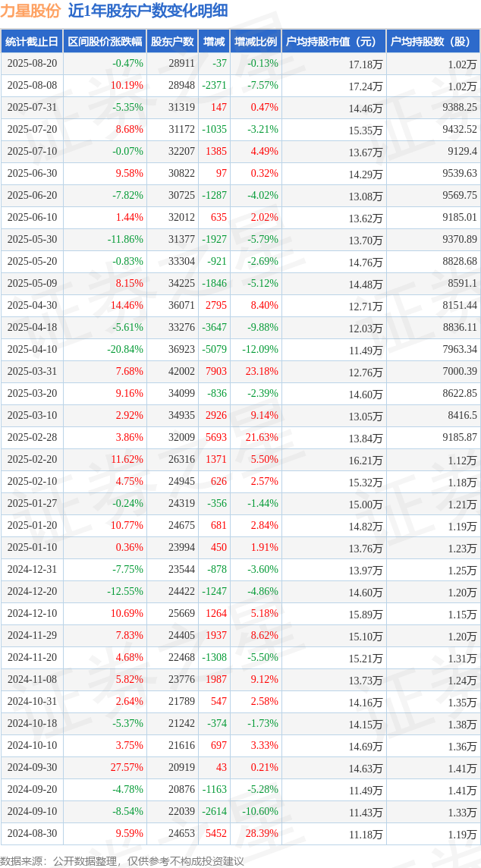Click the 增减 column header

pyautogui.click(x=214, y=42)
